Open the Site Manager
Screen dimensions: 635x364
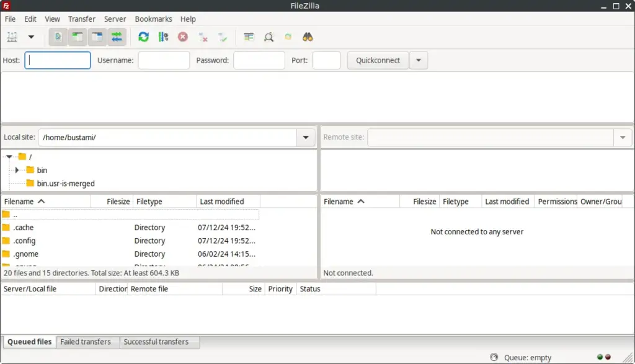(x=11, y=37)
